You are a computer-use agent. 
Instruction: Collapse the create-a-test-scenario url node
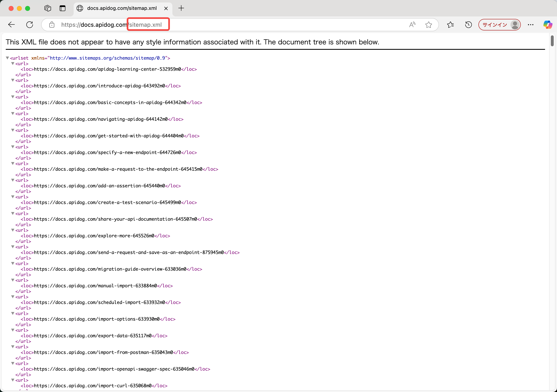click(x=13, y=197)
